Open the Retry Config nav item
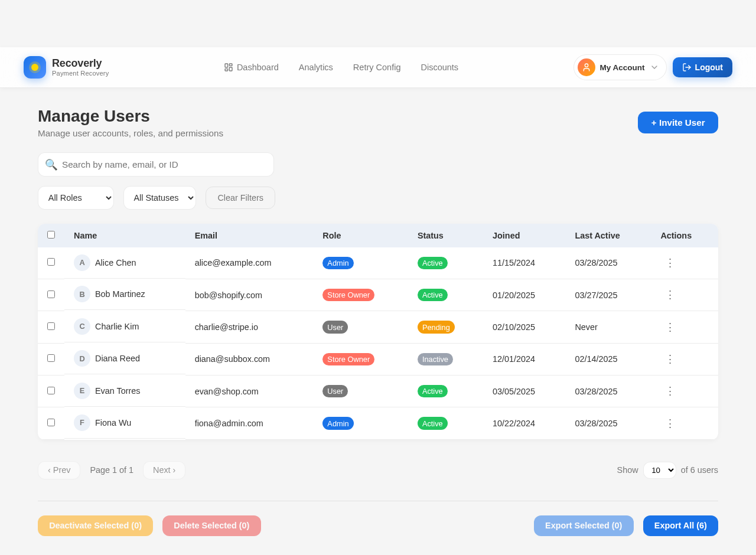The height and width of the screenshot is (555, 756). point(377,67)
